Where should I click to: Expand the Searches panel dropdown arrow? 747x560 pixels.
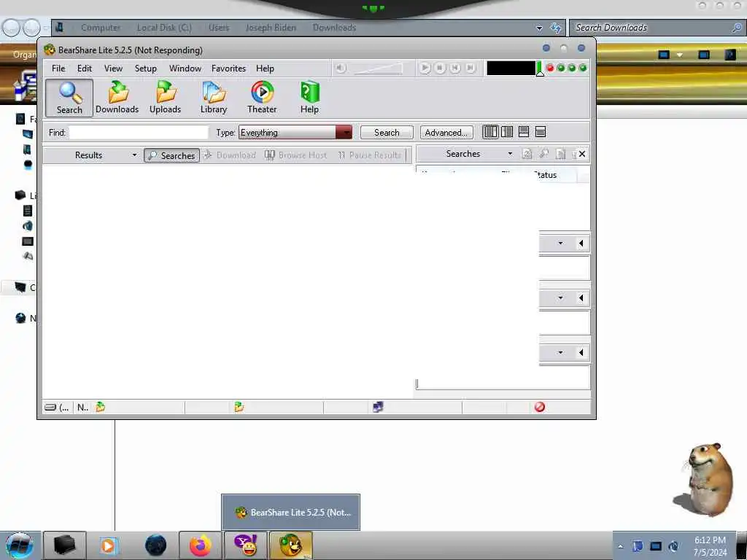(x=510, y=154)
